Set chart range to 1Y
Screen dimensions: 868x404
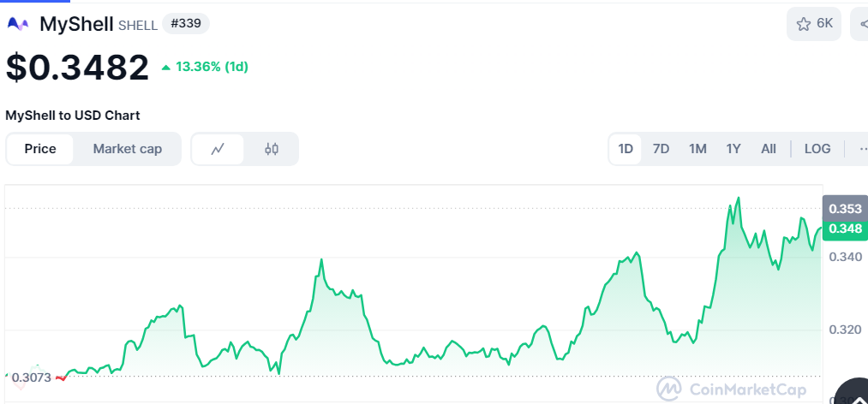point(733,149)
